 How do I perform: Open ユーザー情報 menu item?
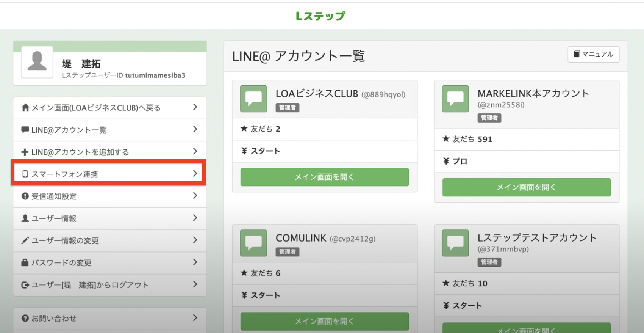click(110, 218)
